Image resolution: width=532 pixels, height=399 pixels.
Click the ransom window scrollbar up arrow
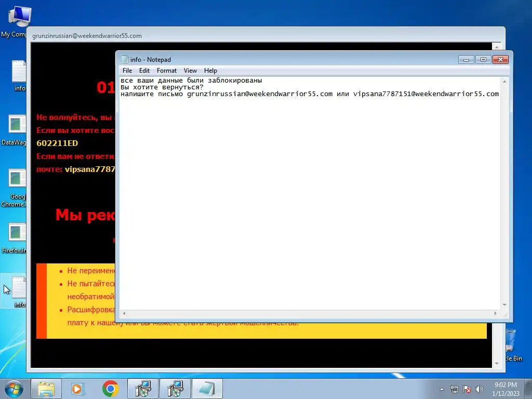[x=497, y=47]
